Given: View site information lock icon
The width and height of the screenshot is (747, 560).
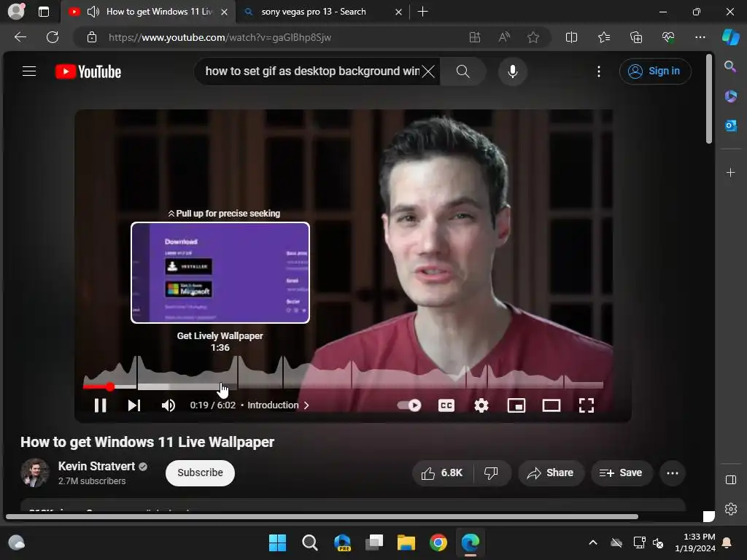Looking at the screenshot, I should pyautogui.click(x=92, y=37).
